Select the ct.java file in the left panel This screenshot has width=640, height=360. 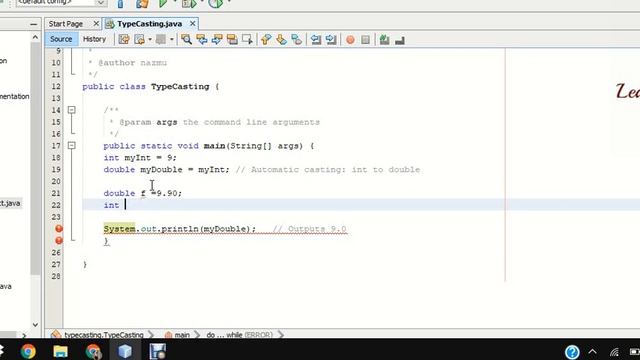10,203
